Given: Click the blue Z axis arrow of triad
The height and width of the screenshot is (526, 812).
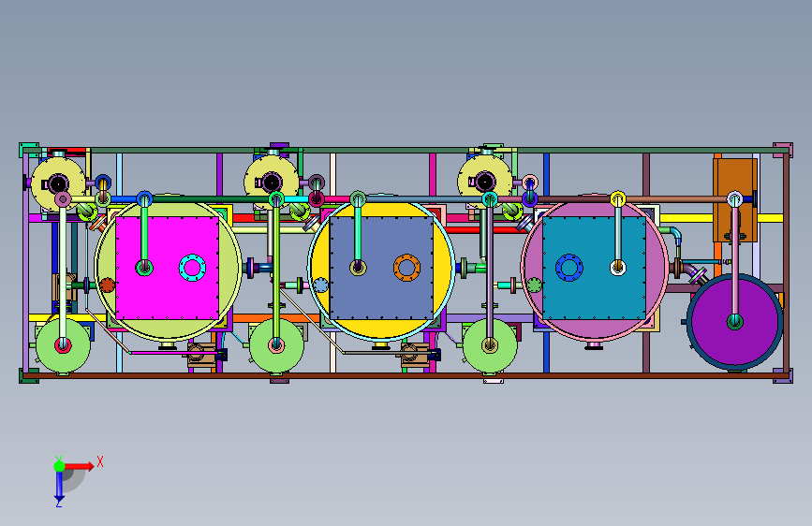Looking at the screenshot, I should 60,487.
